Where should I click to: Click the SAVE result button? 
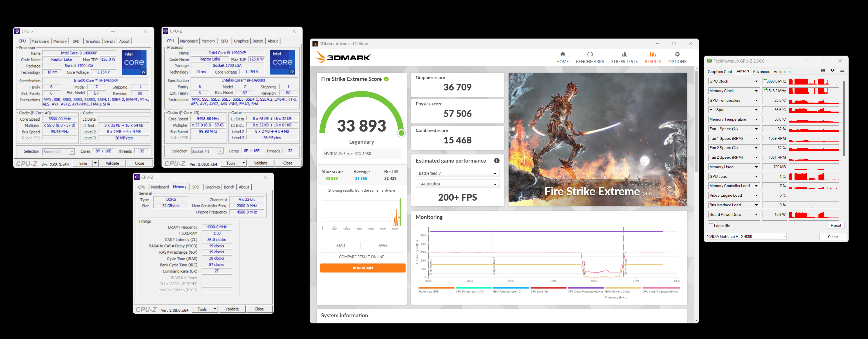(383, 245)
